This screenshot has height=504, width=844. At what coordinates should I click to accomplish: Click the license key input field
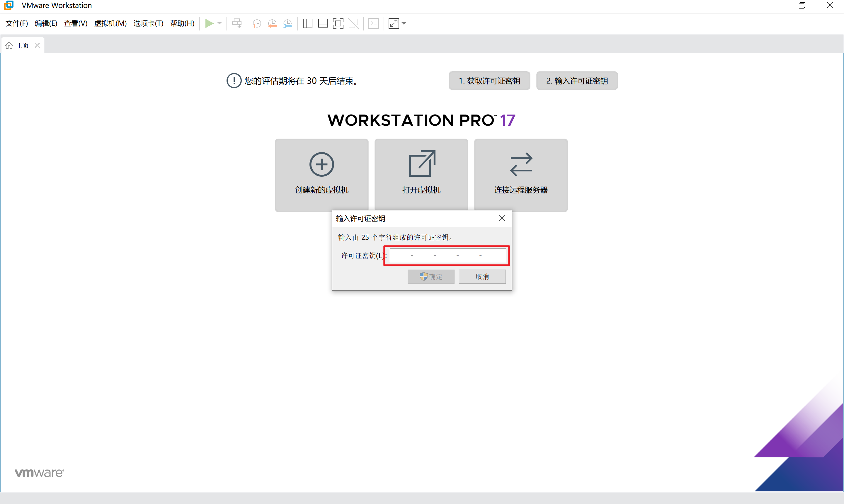447,256
